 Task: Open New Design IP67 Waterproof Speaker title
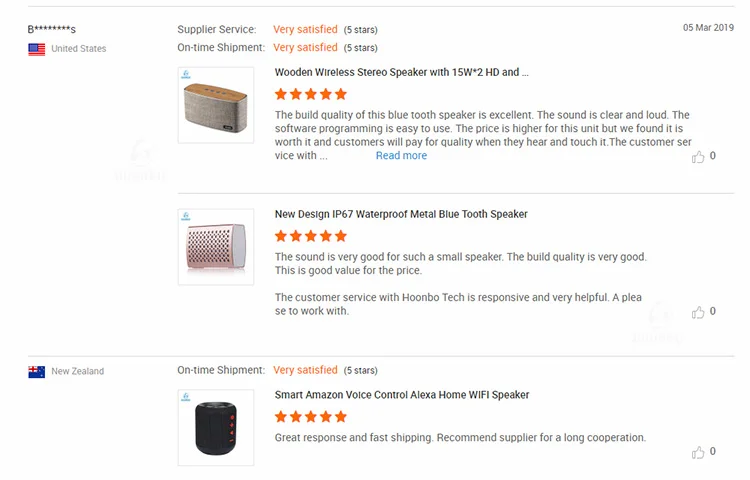[x=401, y=214]
